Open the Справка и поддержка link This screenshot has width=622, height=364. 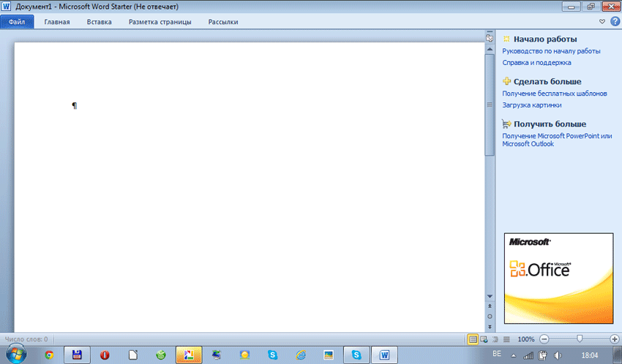pyautogui.click(x=536, y=63)
